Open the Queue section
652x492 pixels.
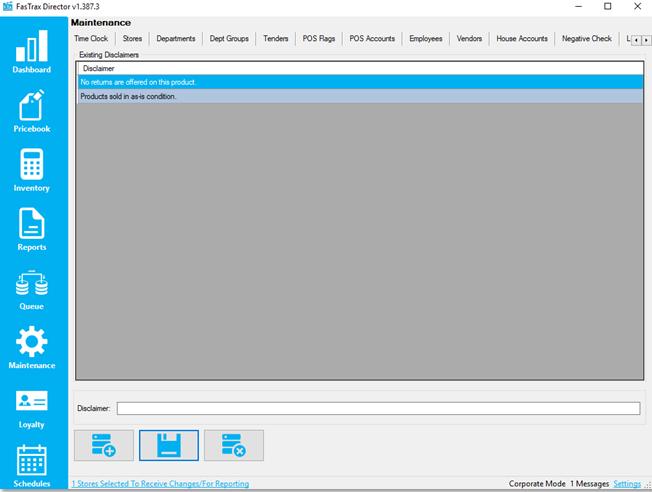[x=32, y=290]
